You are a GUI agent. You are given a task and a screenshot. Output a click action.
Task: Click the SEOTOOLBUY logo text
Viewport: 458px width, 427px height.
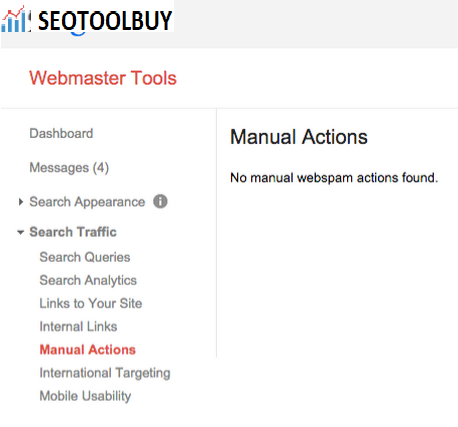point(105,21)
